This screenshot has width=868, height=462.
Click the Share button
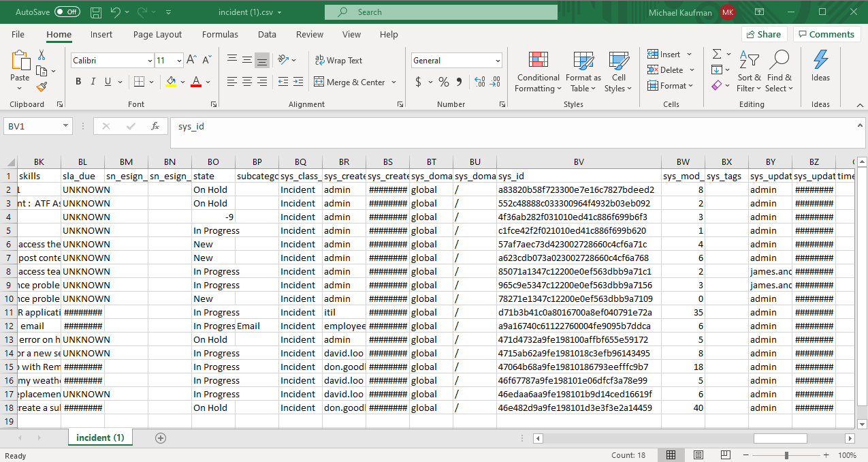click(764, 34)
